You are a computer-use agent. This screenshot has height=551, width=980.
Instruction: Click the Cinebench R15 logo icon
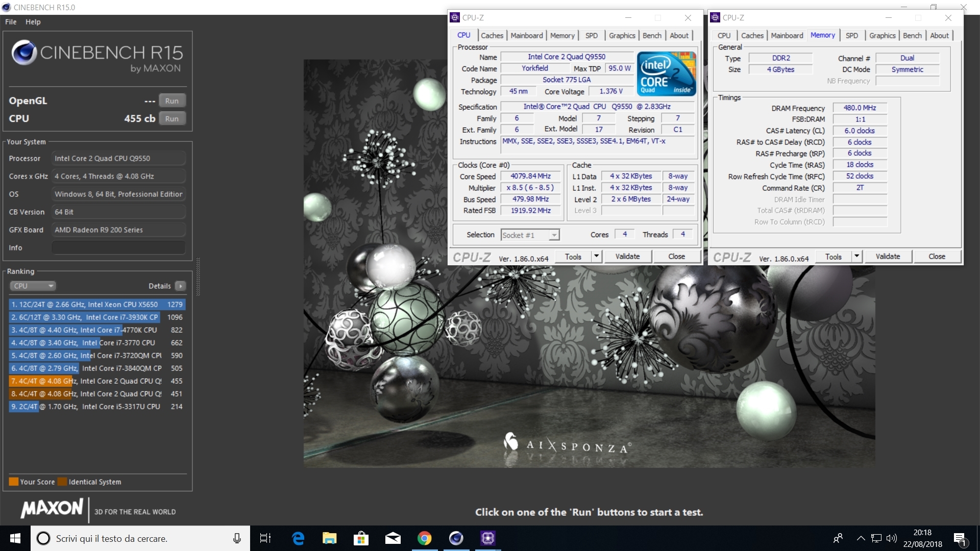24,53
